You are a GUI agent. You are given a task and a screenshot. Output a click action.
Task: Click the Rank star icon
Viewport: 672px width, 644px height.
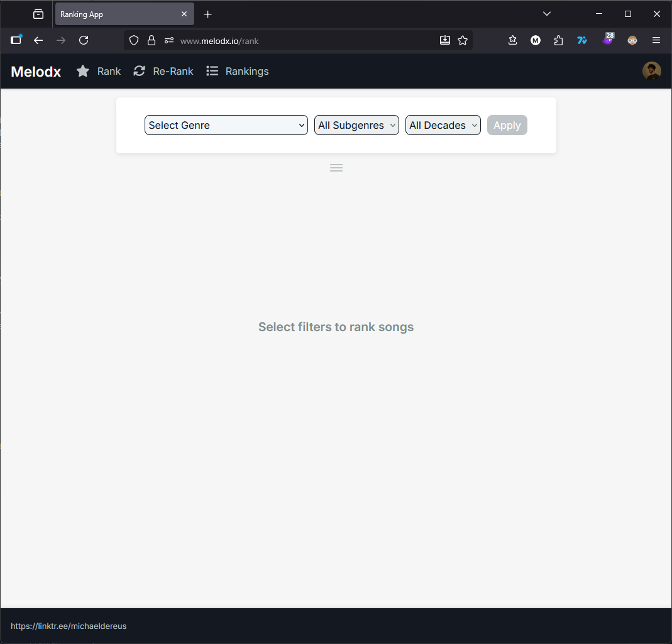[x=83, y=72]
